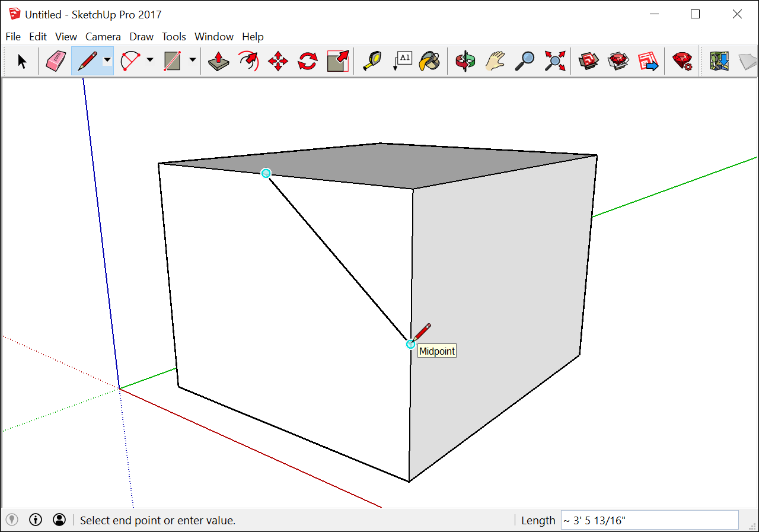Activate the Pan hand tool
This screenshot has height=532, width=759.
[x=495, y=60]
